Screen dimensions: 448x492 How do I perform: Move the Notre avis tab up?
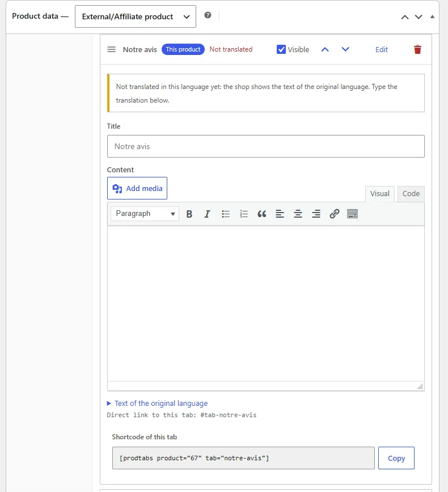tap(325, 49)
